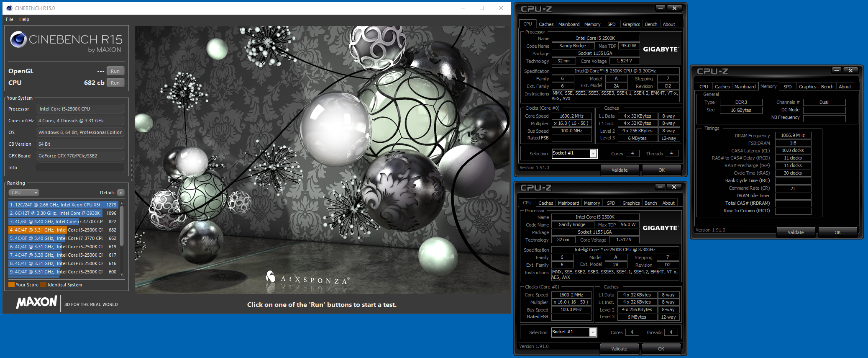The image size is (868, 358).
Task: Run the CPU benchmark test
Action: click(x=115, y=83)
